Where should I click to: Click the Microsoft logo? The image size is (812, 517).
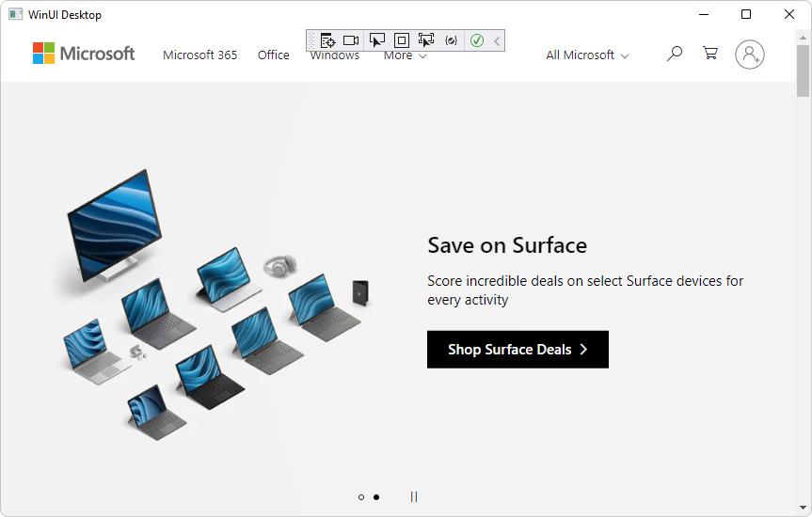(84, 54)
